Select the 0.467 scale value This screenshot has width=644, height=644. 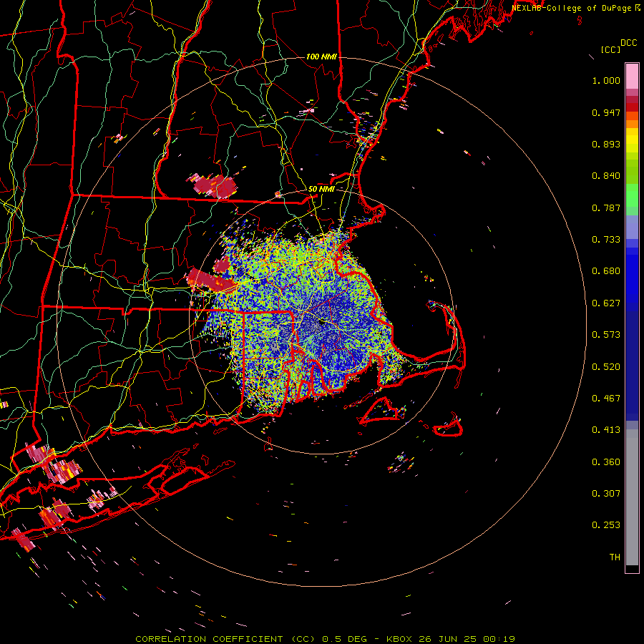coord(606,399)
